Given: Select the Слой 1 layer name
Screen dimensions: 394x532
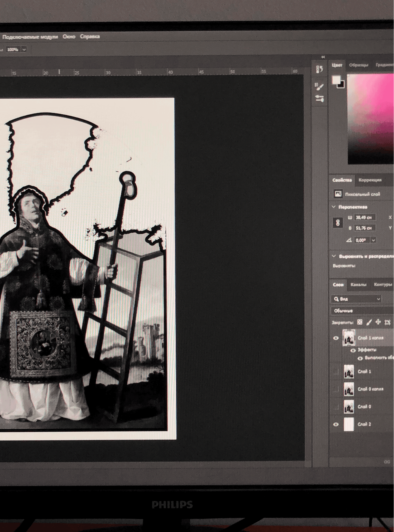Looking at the screenshot, I should point(364,372).
